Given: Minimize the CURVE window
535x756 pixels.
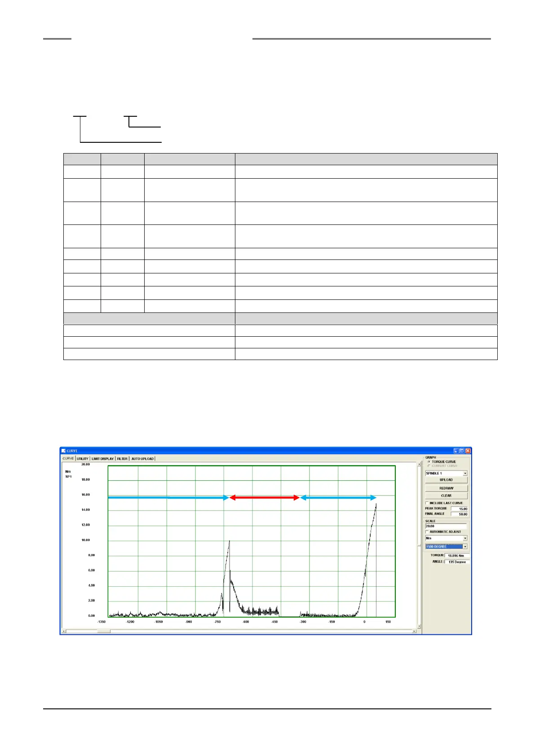Looking at the screenshot, I should pos(456,451).
